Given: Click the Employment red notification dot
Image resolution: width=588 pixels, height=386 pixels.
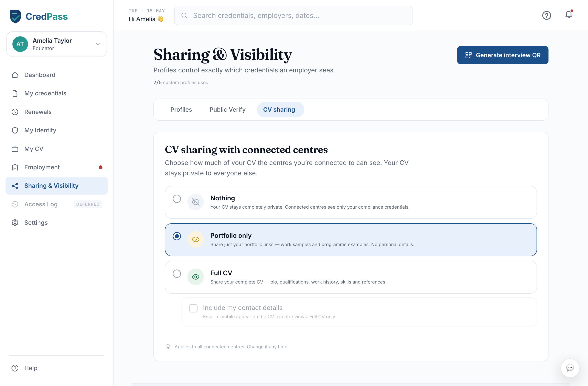Looking at the screenshot, I should coord(101,167).
